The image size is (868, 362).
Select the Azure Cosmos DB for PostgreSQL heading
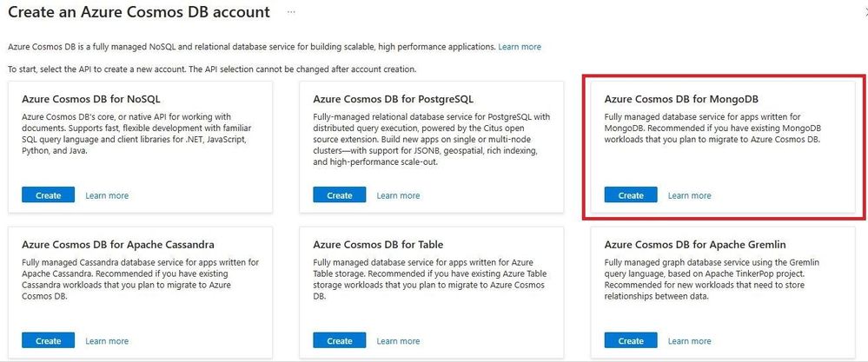tap(393, 100)
